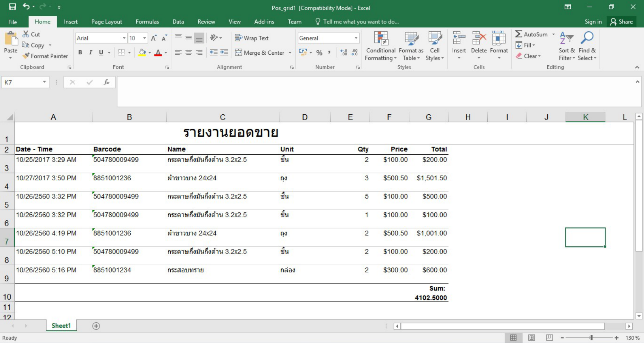644x343 pixels.
Task: Open Cell Styles gallery
Action: pyautogui.click(x=435, y=46)
